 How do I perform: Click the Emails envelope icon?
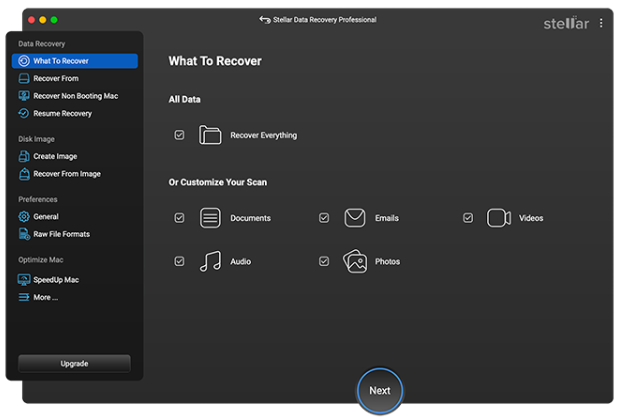pyautogui.click(x=354, y=218)
